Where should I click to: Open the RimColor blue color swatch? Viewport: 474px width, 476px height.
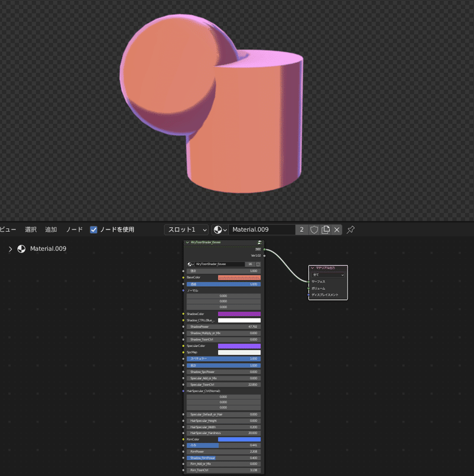click(x=239, y=439)
